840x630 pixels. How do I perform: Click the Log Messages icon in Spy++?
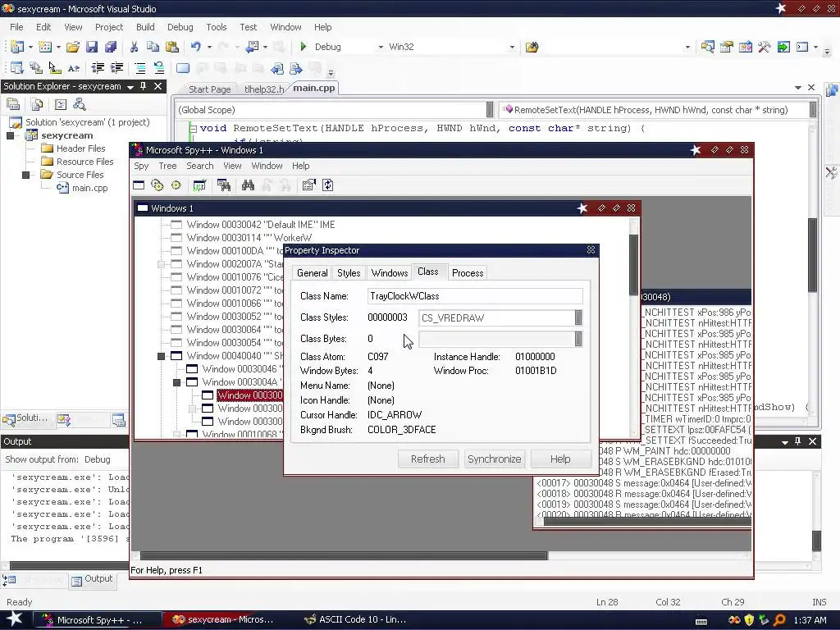(199, 185)
